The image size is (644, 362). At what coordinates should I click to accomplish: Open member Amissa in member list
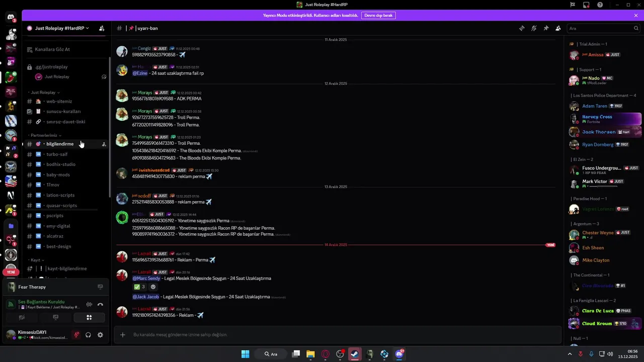pyautogui.click(x=605, y=54)
